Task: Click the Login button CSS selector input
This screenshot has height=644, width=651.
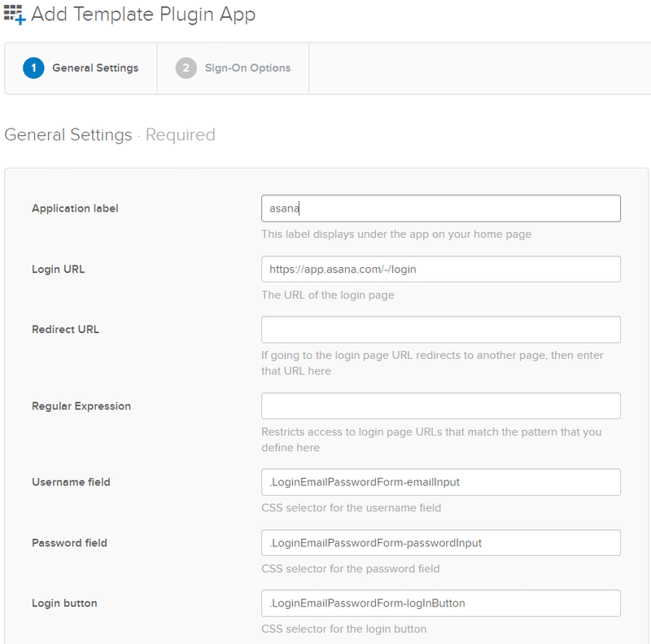Action: (x=440, y=603)
